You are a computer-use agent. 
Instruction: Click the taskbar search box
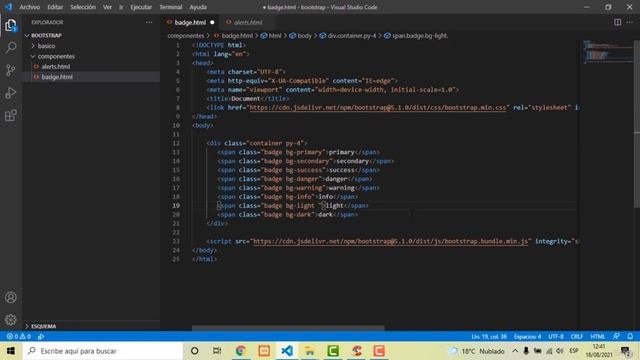(103, 351)
